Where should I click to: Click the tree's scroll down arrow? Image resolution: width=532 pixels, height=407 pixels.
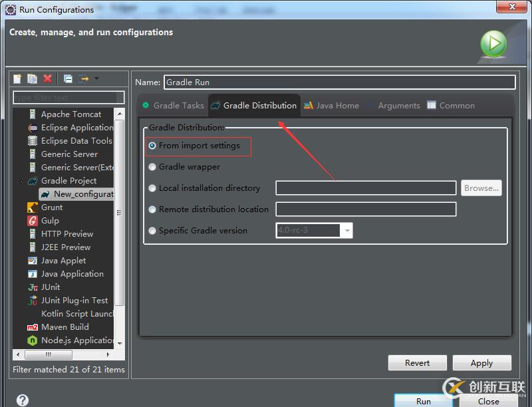click(x=120, y=343)
